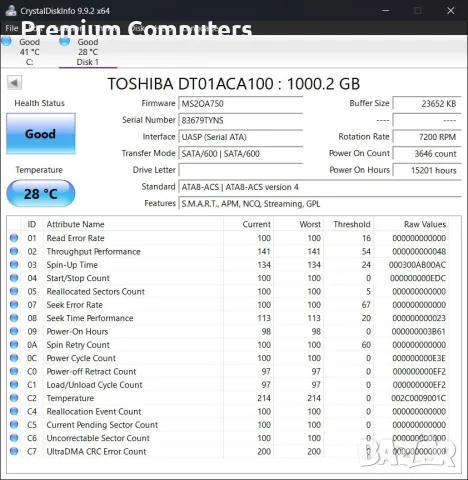The height and width of the screenshot is (480, 468).
Task: Click the Interface field UASP (Serial ATA)
Action: pyautogui.click(x=241, y=137)
